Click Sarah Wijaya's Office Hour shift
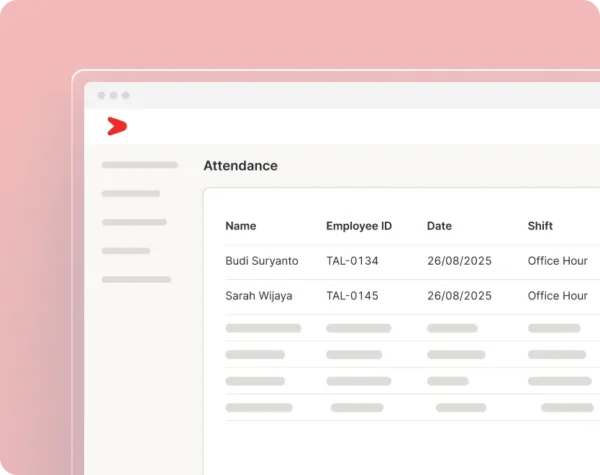The width and height of the screenshot is (600, 475). click(x=558, y=296)
